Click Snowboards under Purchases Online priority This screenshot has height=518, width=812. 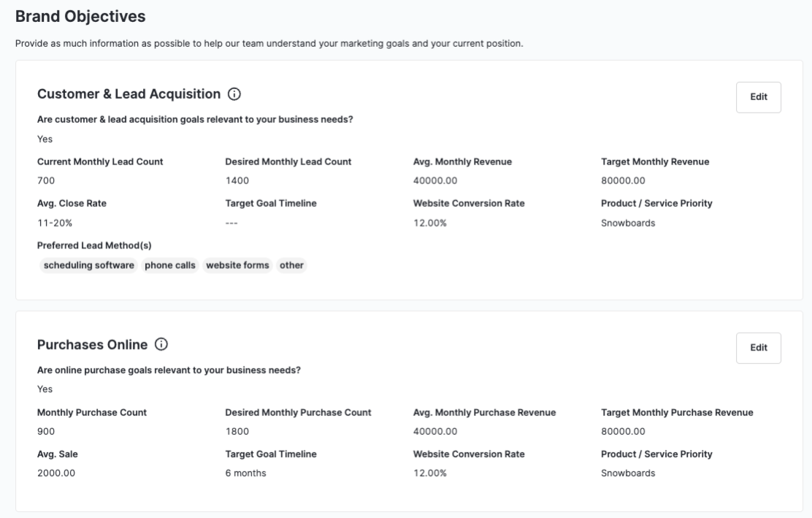[628, 473]
